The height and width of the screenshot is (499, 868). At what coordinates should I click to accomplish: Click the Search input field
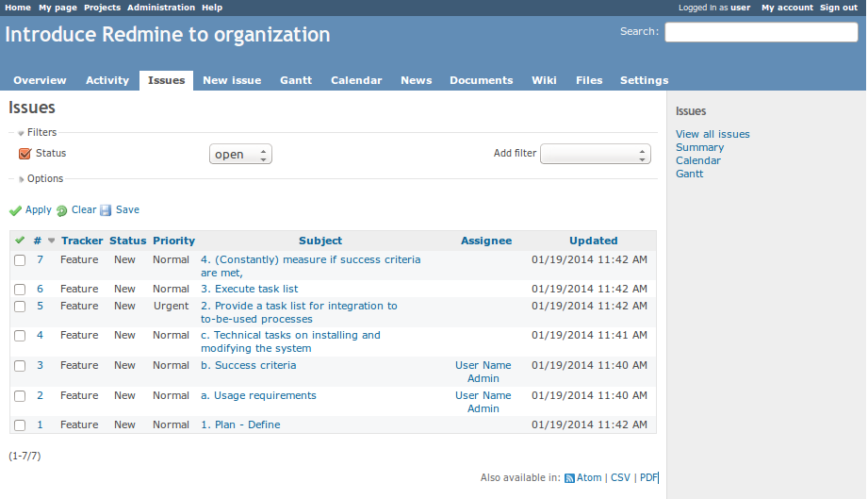tap(761, 32)
